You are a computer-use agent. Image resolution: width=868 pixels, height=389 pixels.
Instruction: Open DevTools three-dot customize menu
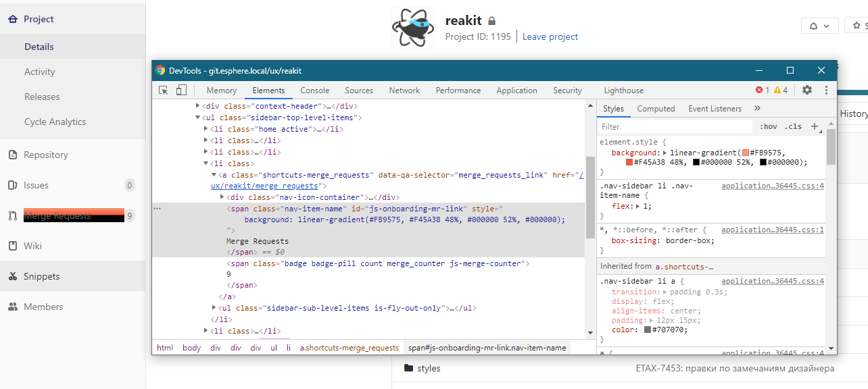point(826,90)
